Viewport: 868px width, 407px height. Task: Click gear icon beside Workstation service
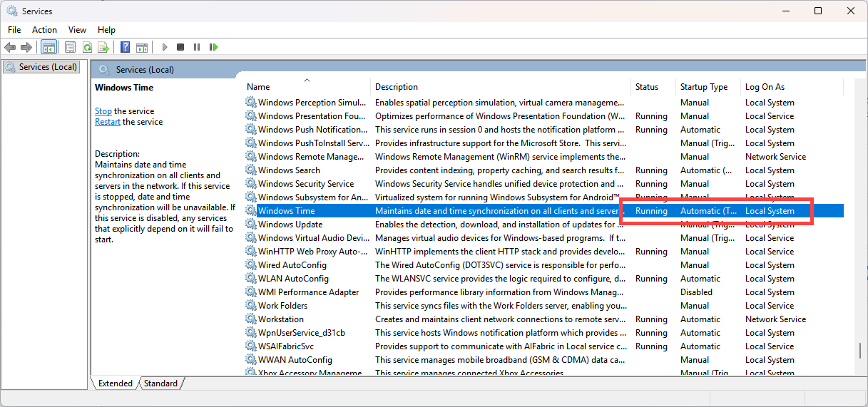(x=250, y=319)
